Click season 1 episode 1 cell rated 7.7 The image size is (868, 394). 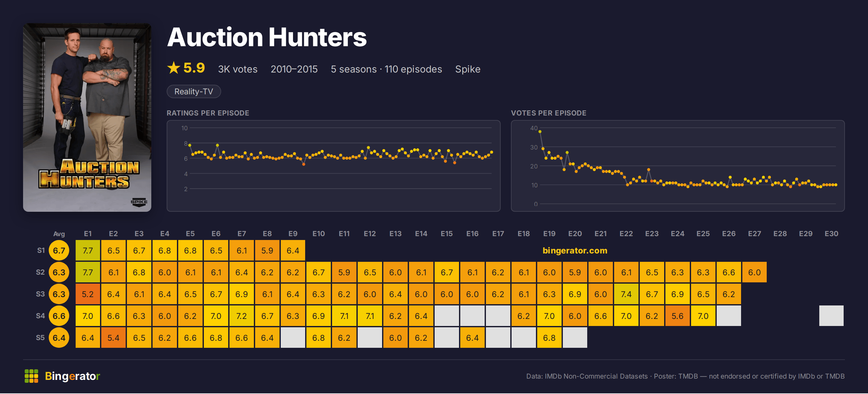tap(88, 251)
